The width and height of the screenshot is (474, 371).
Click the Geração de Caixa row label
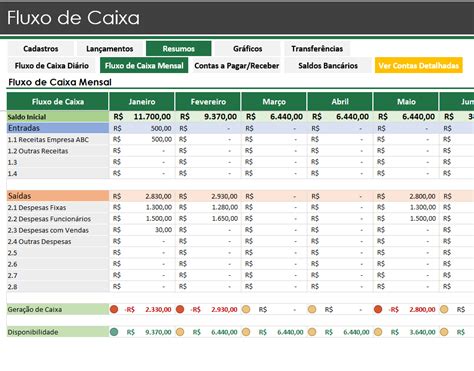point(58,309)
